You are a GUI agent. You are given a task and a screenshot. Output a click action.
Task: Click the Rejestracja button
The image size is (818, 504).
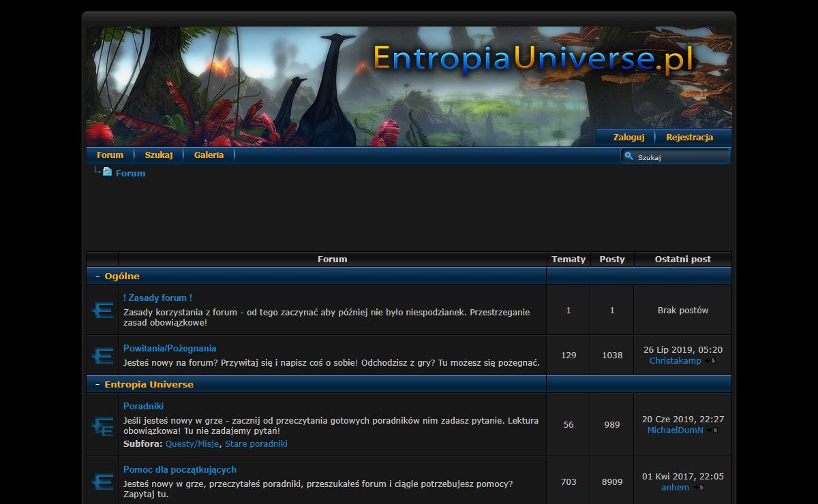[x=690, y=137]
